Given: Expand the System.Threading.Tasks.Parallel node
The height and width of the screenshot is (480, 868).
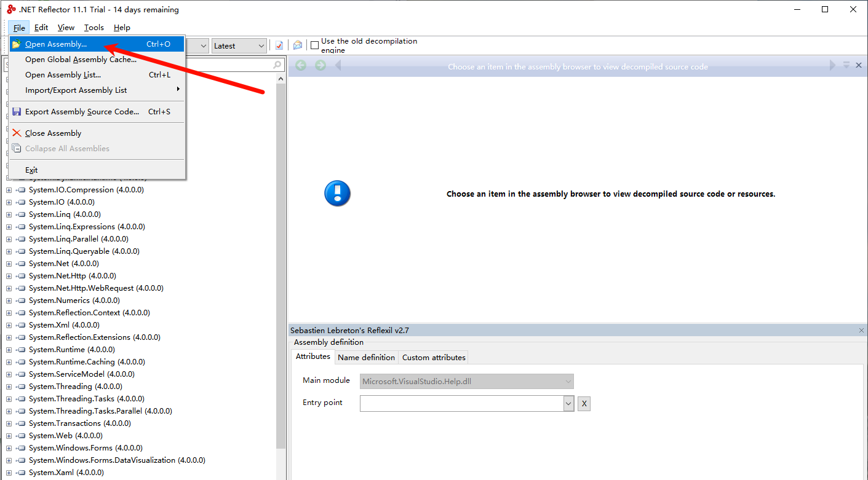Looking at the screenshot, I should click(x=9, y=411).
